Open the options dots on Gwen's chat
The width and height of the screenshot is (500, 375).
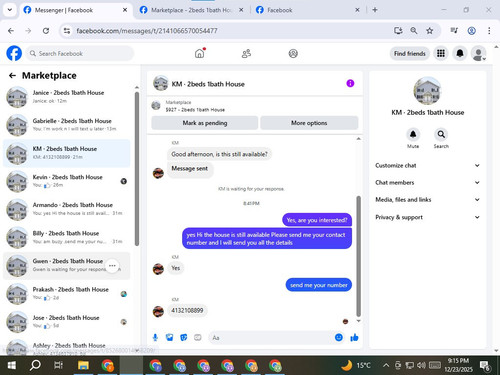pyautogui.click(x=112, y=266)
